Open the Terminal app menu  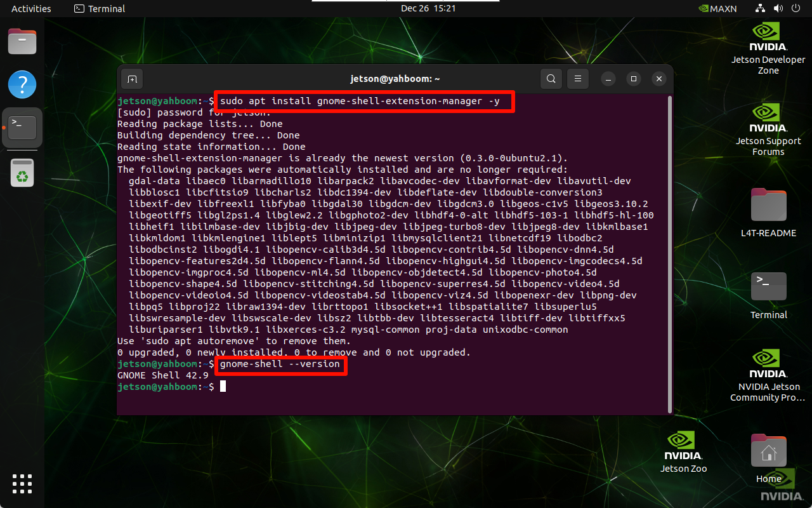pyautogui.click(x=99, y=8)
